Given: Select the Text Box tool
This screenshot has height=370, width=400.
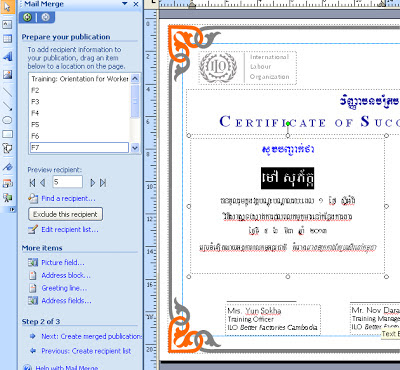Looking at the screenshot, I should pyautogui.click(x=7, y=24).
